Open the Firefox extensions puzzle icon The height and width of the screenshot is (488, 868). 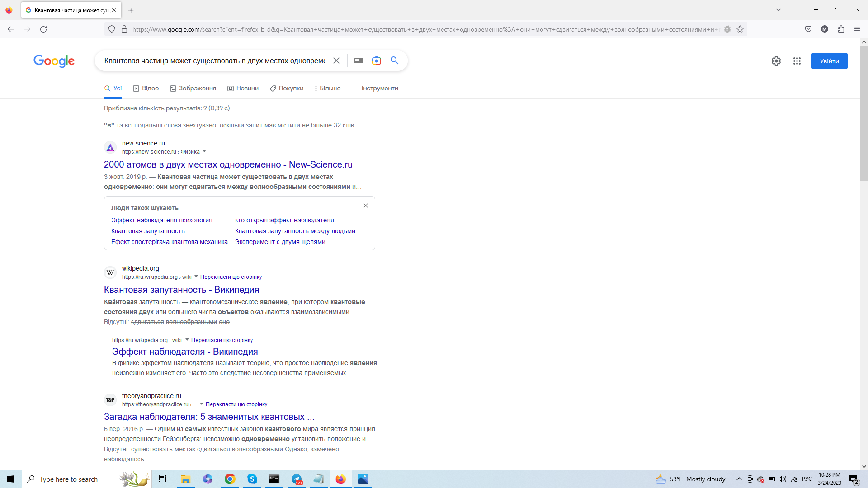[x=841, y=29]
